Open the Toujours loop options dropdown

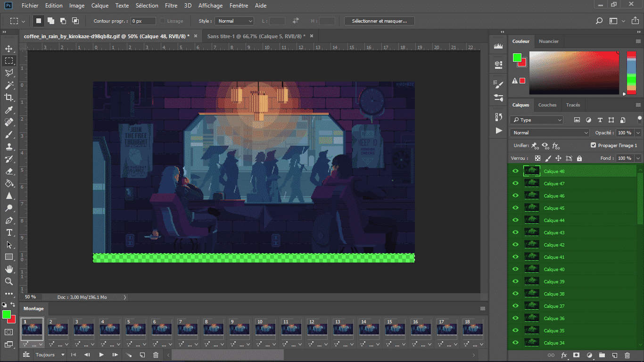50,355
